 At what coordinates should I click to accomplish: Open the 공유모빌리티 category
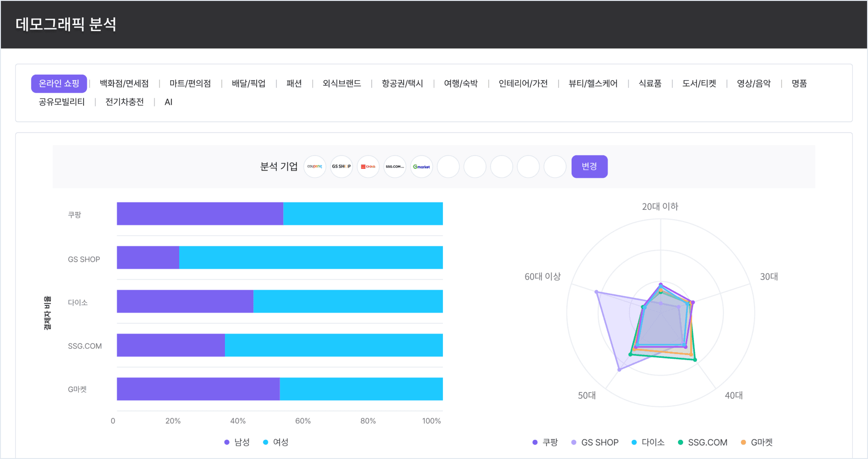click(62, 102)
